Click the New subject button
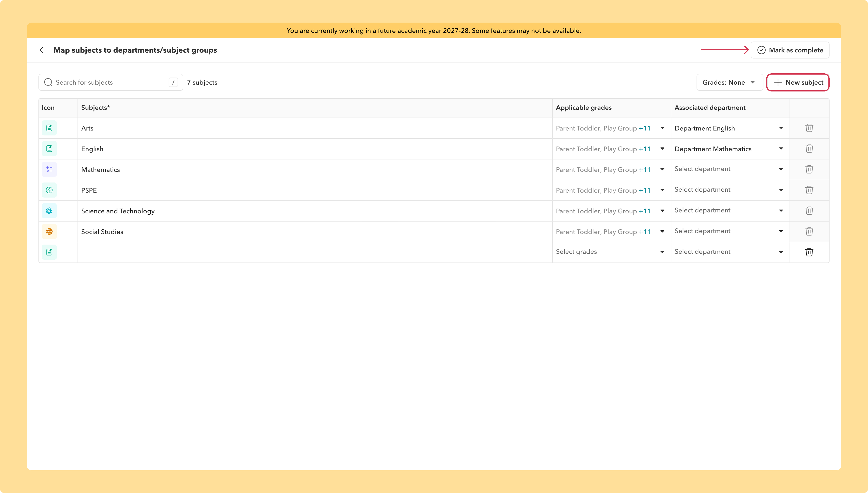This screenshot has width=868, height=493. click(x=798, y=82)
